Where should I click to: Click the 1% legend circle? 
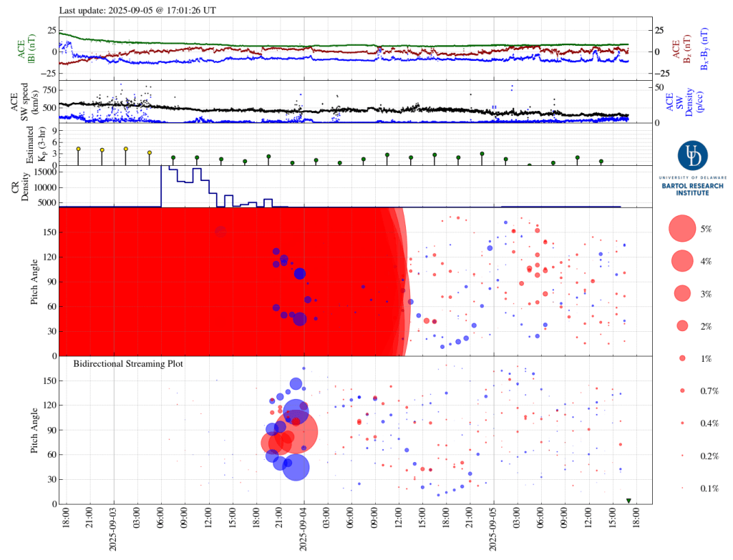tap(682, 358)
